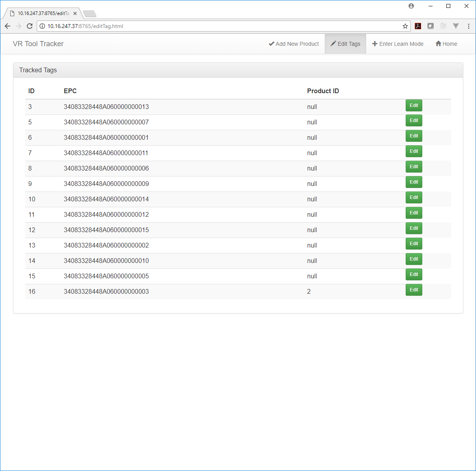Open the Chrome user profile icon
The width and height of the screenshot is (476, 471).
[411, 6]
